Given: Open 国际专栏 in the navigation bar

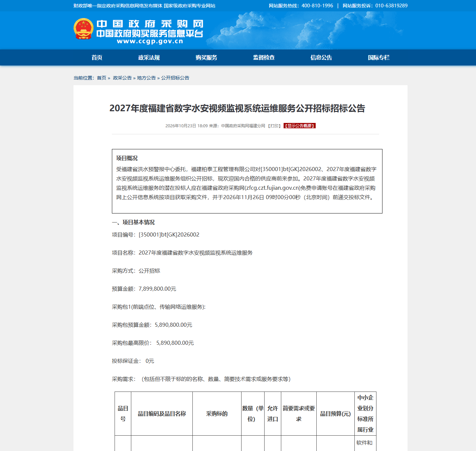Looking at the screenshot, I should pyautogui.click(x=379, y=57).
